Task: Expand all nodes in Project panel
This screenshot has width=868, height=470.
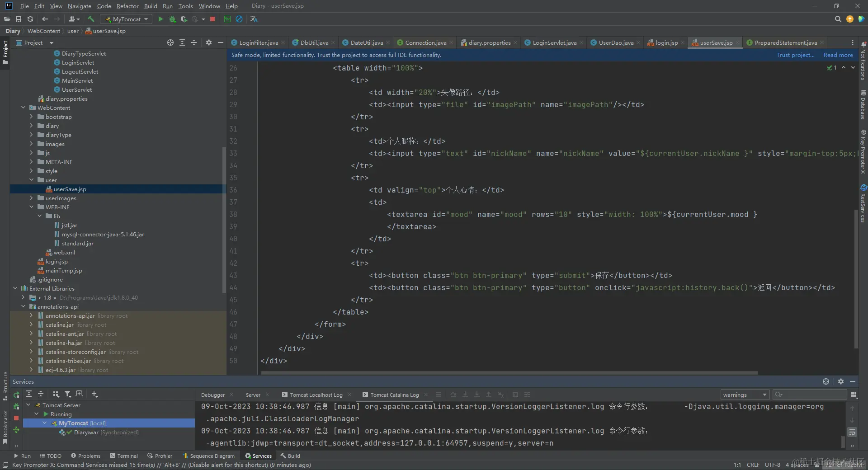Action: click(182, 42)
